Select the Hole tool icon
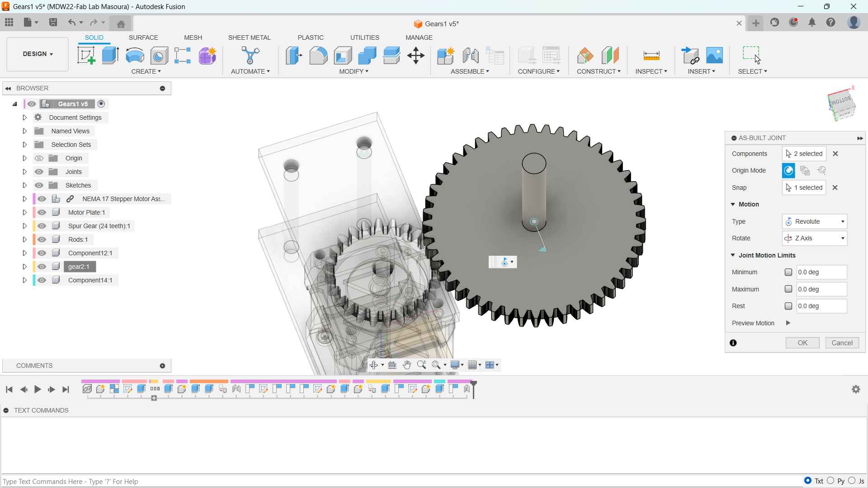 (x=159, y=56)
